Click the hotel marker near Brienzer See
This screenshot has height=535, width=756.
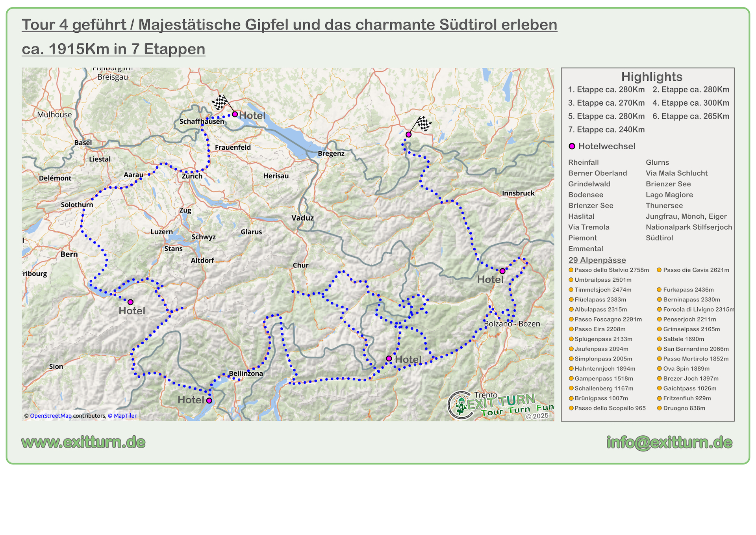click(x=130, y=302)
